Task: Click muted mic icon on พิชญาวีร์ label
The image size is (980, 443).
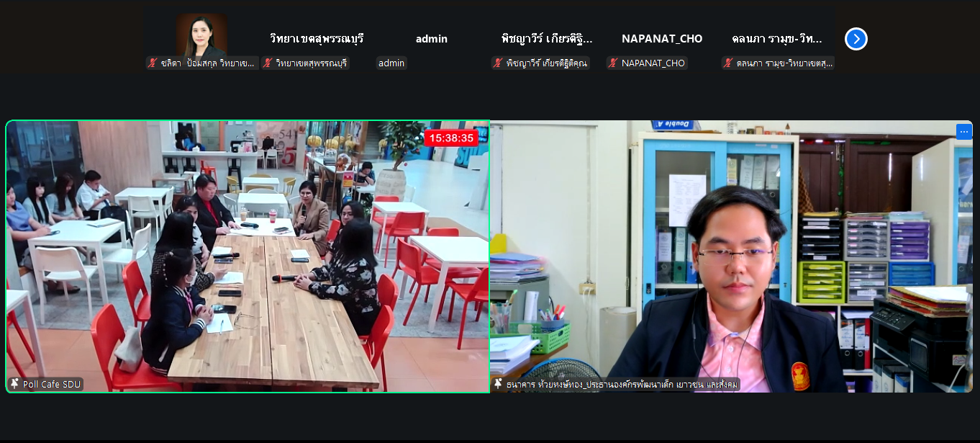Action: (498, 63)
